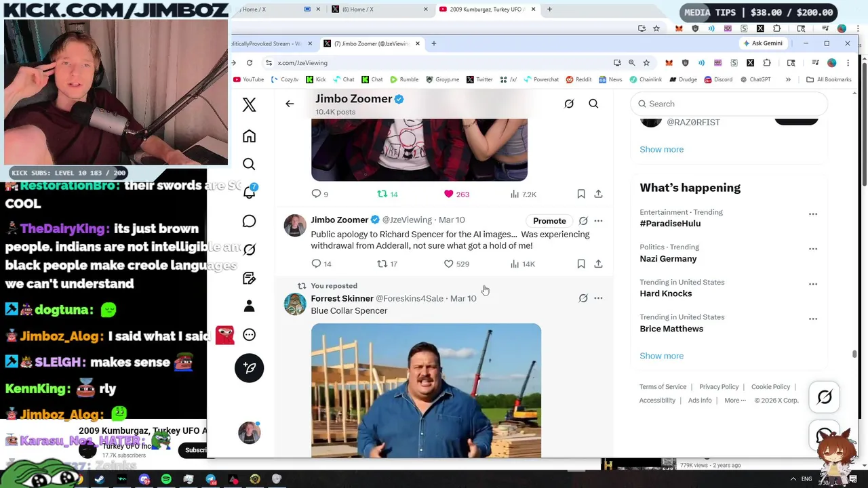Click Show more under What's happening
This screenshot has width=868, height=488.
coord(661,356)
